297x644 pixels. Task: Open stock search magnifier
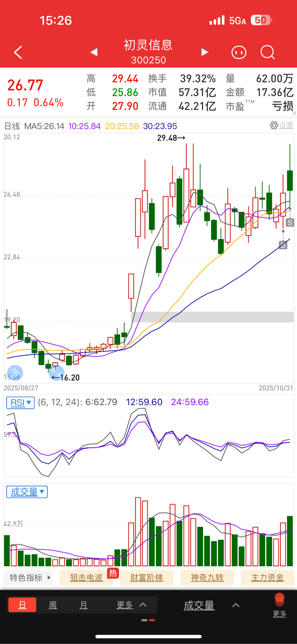click(x=268, y=52)
